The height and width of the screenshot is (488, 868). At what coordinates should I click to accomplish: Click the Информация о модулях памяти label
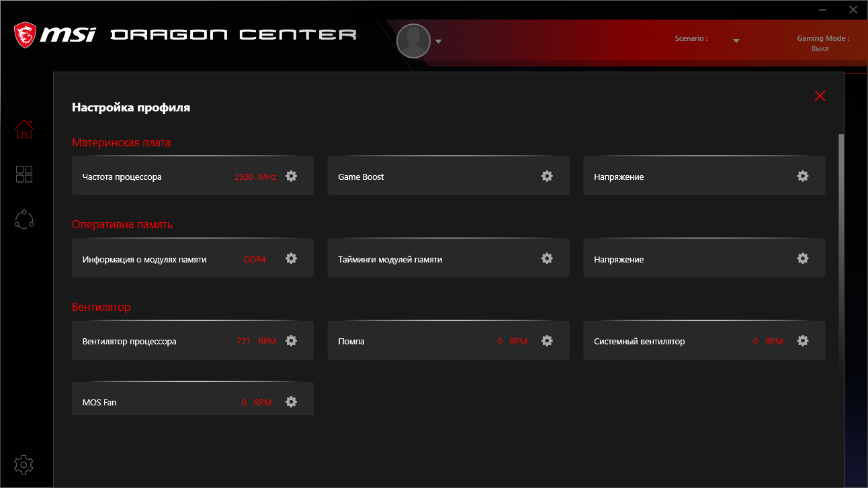(144, 259)
